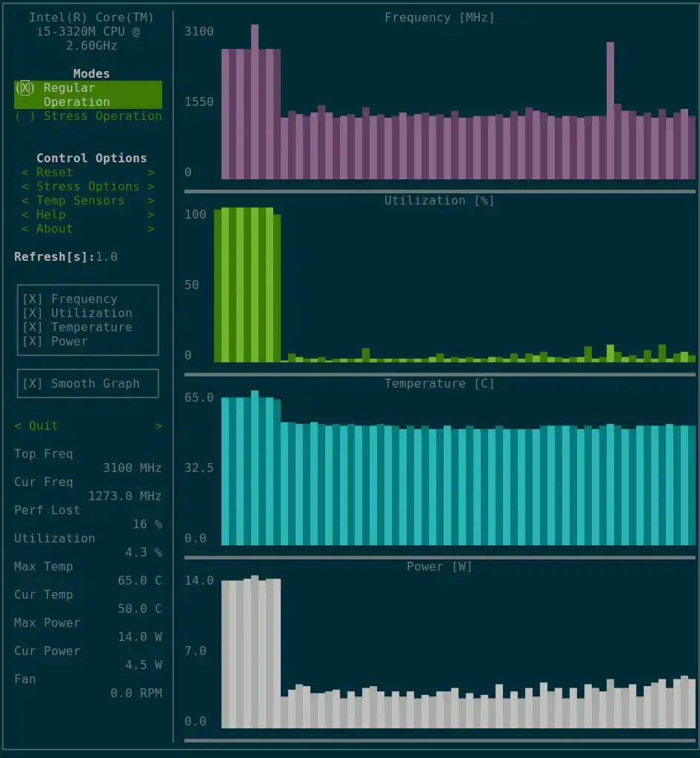Toggle the Power graph checkbox
Screen dimensions: 700x758
[x=55, y=342]
